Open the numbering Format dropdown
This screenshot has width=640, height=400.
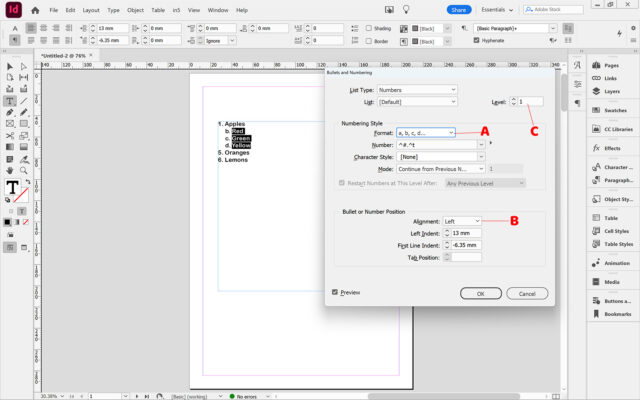(x=425, y=132)
